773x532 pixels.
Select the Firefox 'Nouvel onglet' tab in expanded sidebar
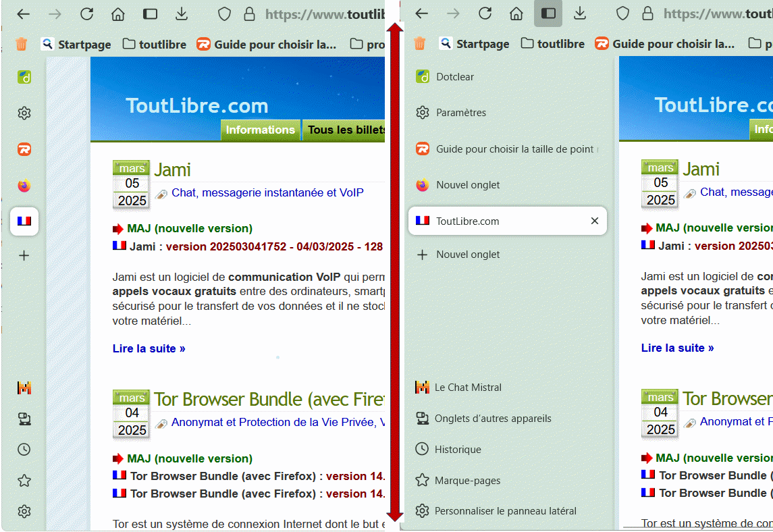click(508, 185)
